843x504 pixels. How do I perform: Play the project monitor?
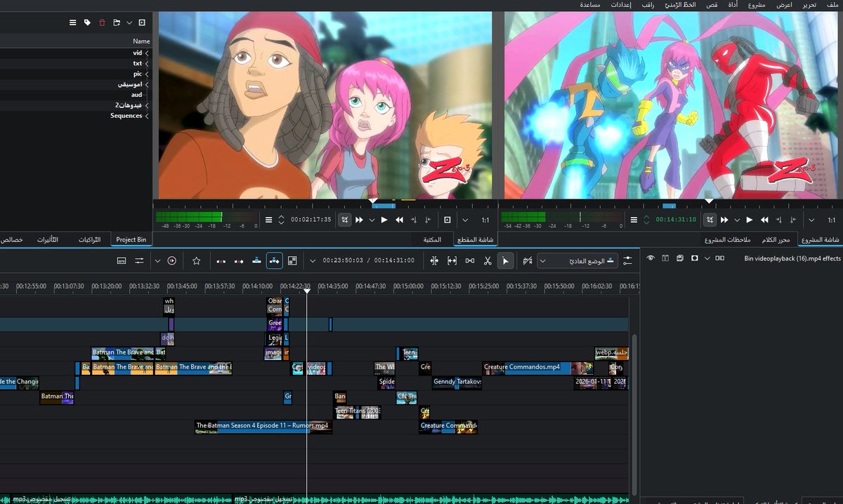(750, 220)
